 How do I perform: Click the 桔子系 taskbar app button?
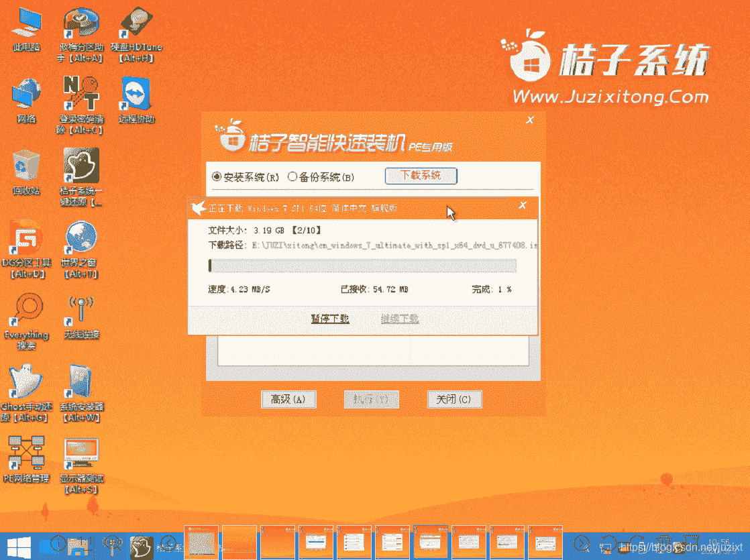pos(171,547)
